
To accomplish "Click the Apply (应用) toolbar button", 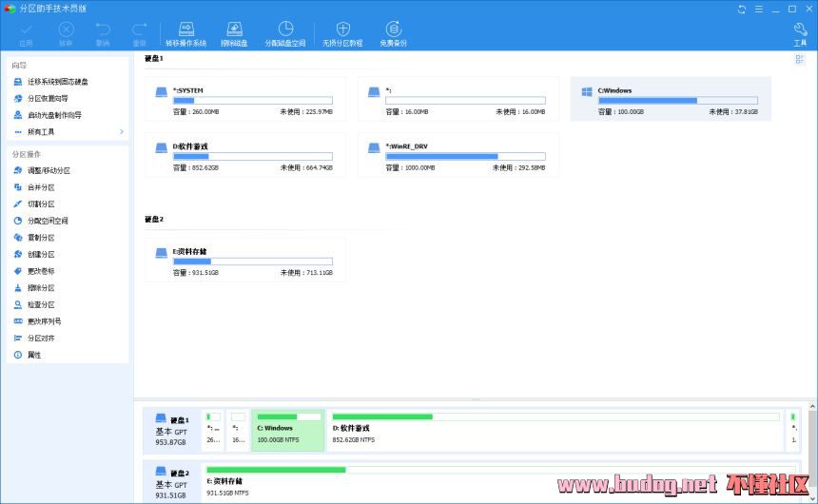I will click(26, 34).
